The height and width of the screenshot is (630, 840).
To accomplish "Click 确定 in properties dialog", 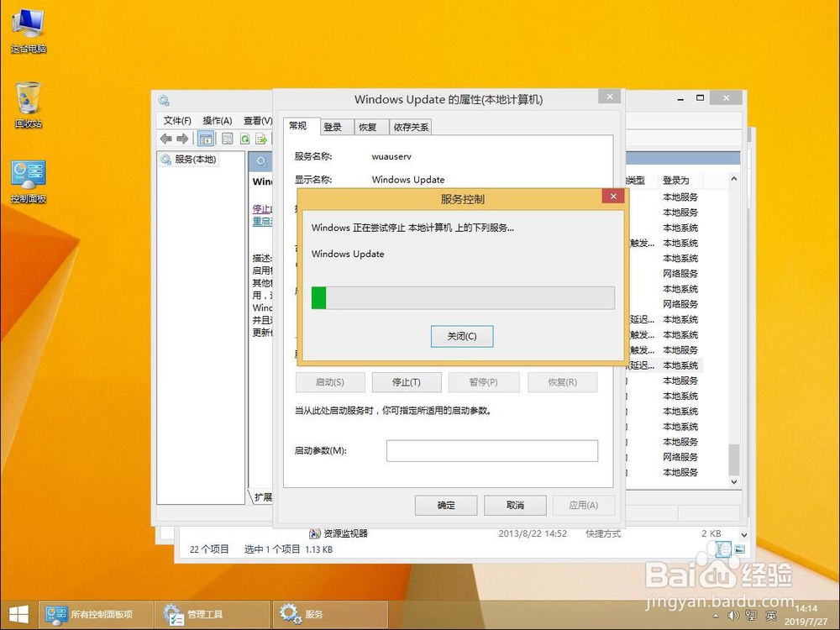I will click(446, 505).
